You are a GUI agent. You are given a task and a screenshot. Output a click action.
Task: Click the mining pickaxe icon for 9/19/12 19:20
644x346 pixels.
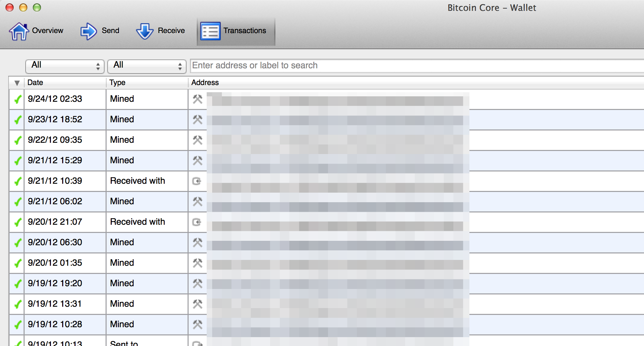point(197,283)
